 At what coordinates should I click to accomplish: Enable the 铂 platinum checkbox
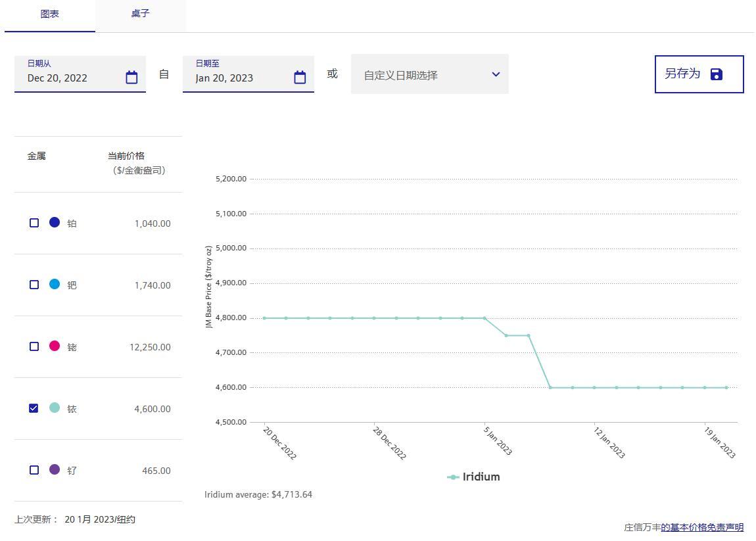pos(34,223)
